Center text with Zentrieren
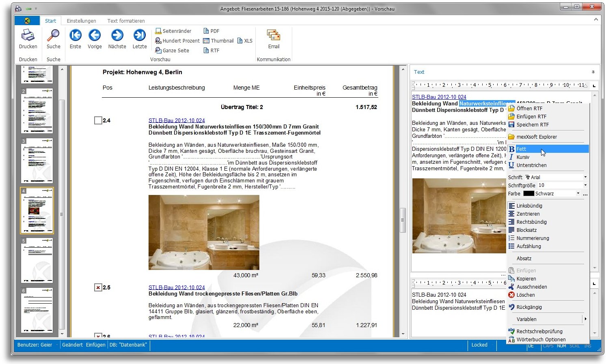The width and height of the screenshot is (606, 364). tap(548, 214)
